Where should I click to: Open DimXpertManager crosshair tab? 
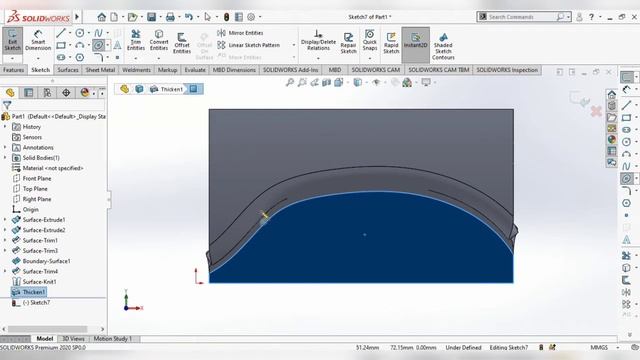66,93
